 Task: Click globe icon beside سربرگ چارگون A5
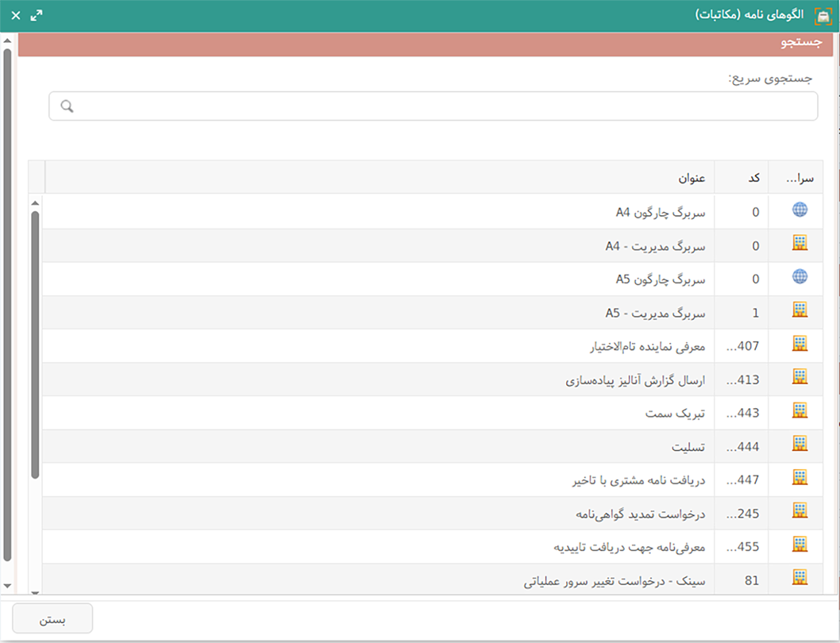pos(800,276)
